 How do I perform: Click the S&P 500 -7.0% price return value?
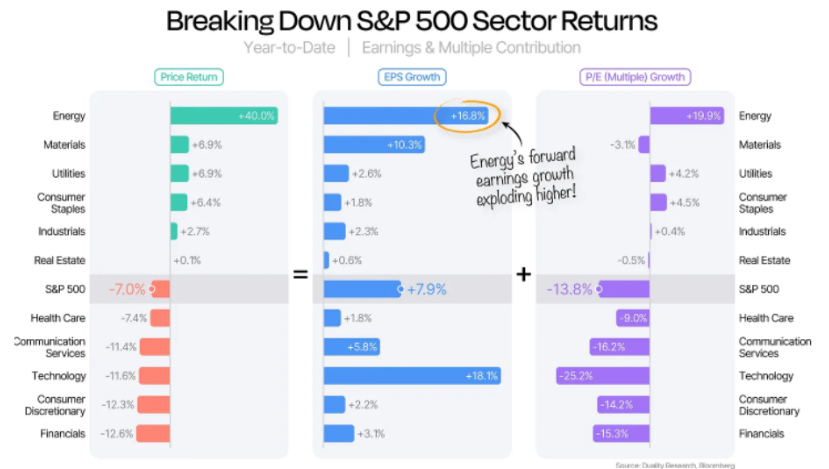[126, 290]
